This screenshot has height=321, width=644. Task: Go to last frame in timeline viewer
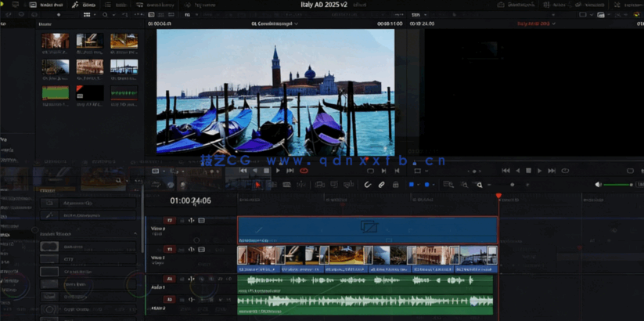click(x=552, y=171)
